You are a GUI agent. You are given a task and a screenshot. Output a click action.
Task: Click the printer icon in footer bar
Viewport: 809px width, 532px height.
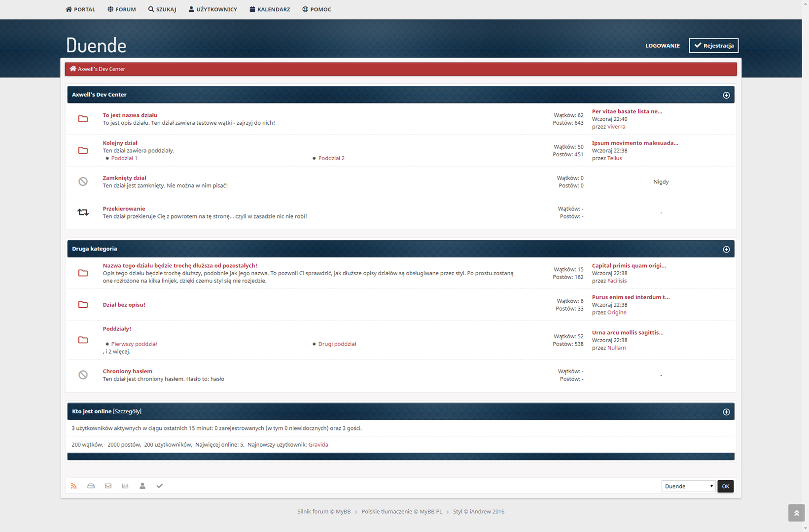click(x=91, y=486)
